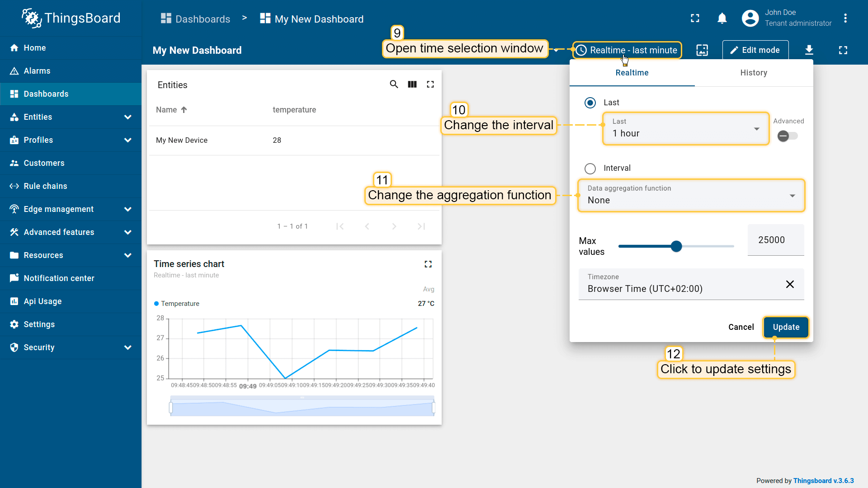The image size is (868, 488).
Task: Sort by Name column header
Action: click(x=171, y=110)
